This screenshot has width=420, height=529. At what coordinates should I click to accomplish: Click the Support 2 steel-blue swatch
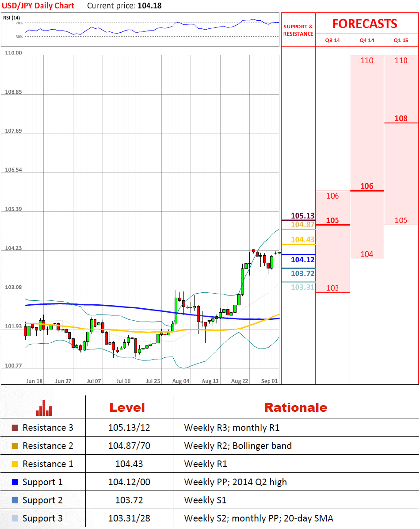coord(15,500)
